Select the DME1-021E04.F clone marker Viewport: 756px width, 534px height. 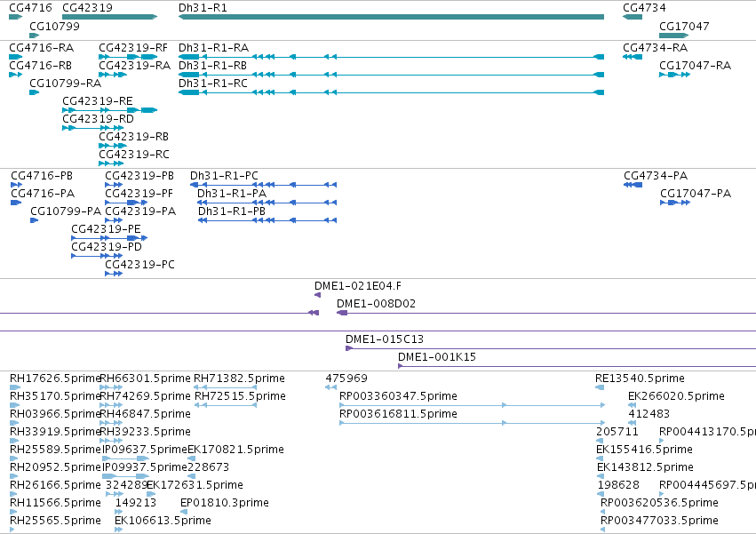click(x=317, y=295)
